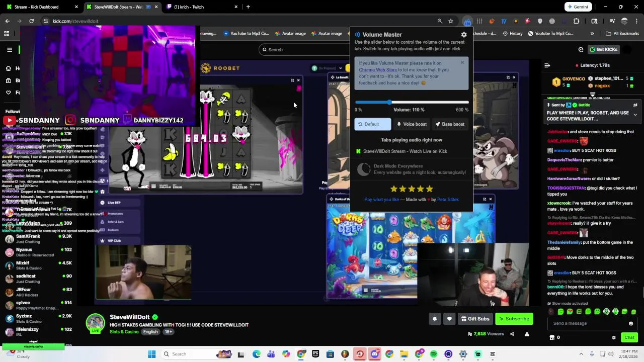Switch to krich - Twitch tab

pyautogui.click(x=201, y=7)
